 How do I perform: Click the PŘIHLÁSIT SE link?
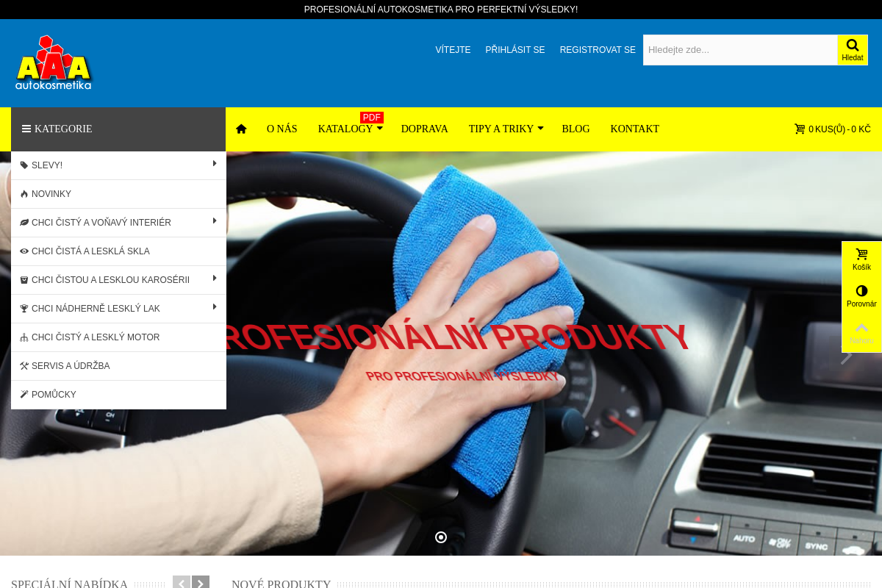(515, 50)
